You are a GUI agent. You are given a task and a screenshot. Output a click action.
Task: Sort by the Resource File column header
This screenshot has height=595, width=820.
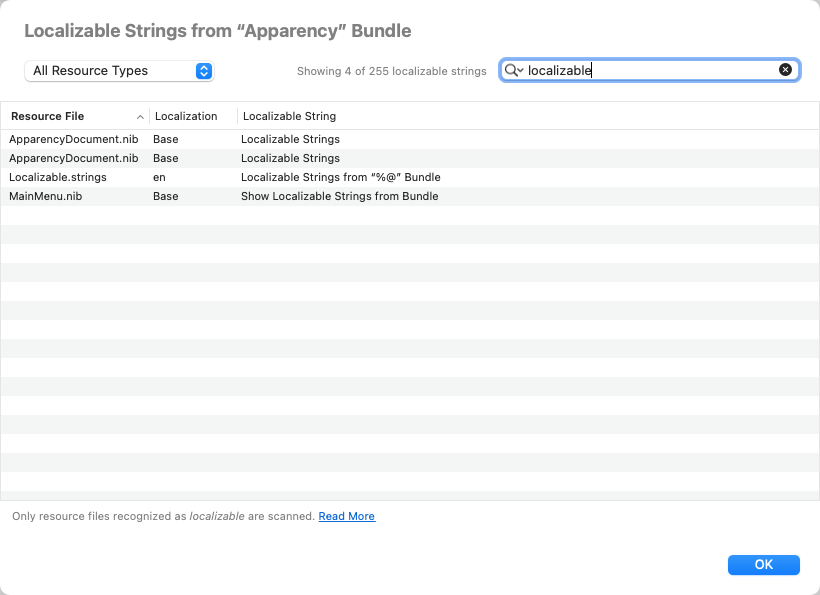(60, 116)
